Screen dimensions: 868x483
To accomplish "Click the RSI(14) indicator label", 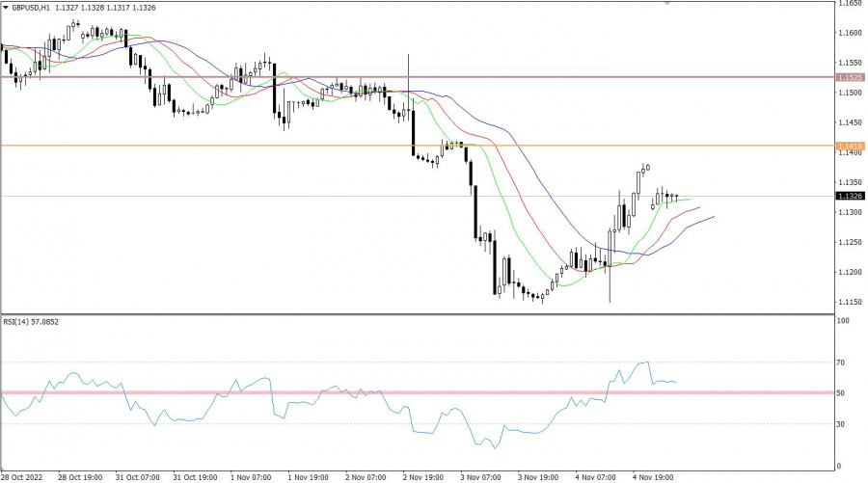I will click(x=34, y=323).
